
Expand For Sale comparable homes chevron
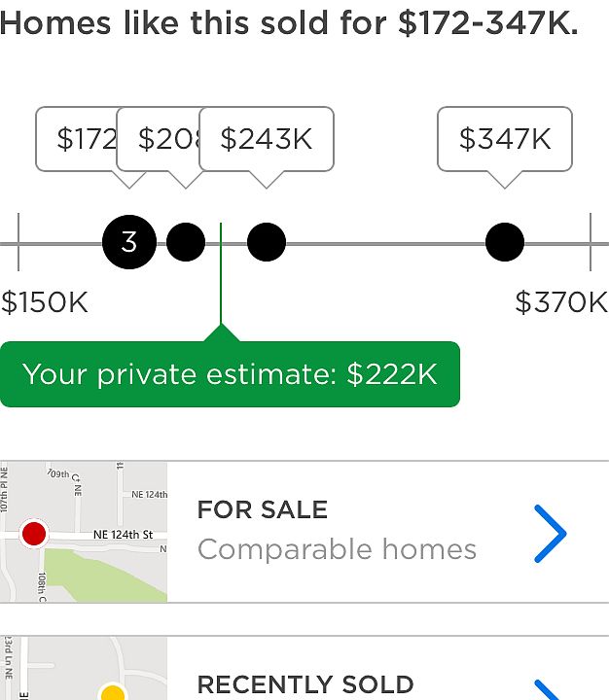tap(550, 533)
